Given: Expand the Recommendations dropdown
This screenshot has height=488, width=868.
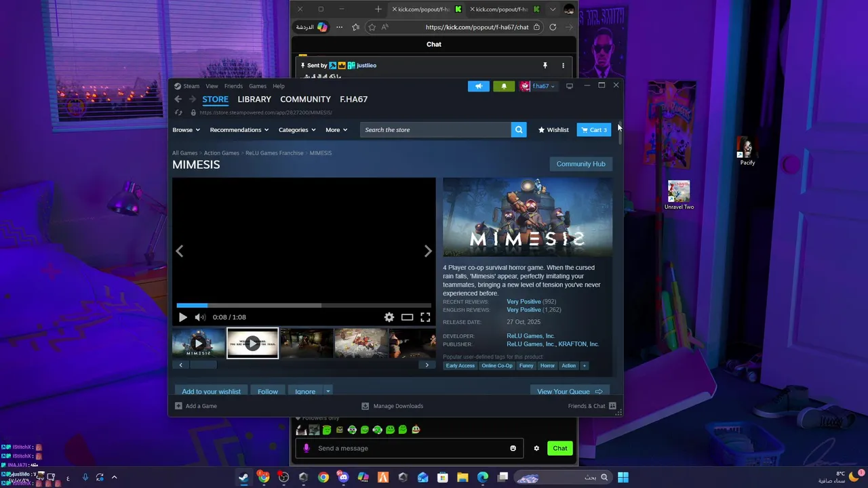Looking at the screenshot, I should [239, 129].
